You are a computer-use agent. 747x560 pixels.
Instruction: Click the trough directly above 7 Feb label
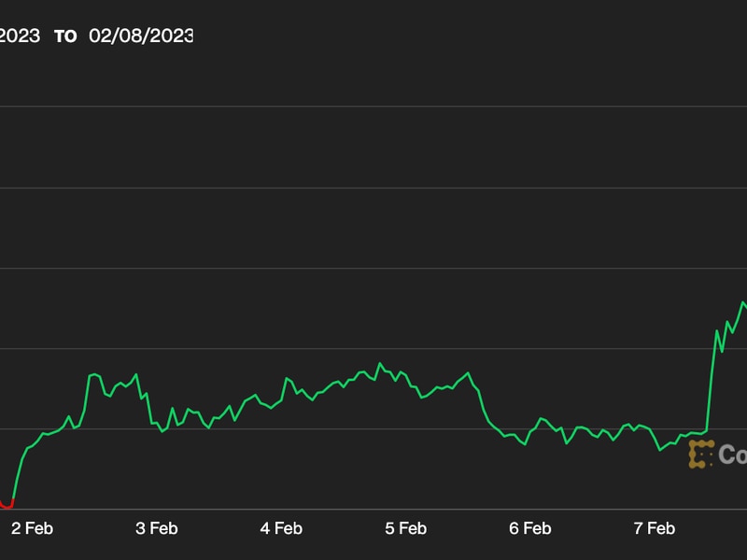point(660,450)
